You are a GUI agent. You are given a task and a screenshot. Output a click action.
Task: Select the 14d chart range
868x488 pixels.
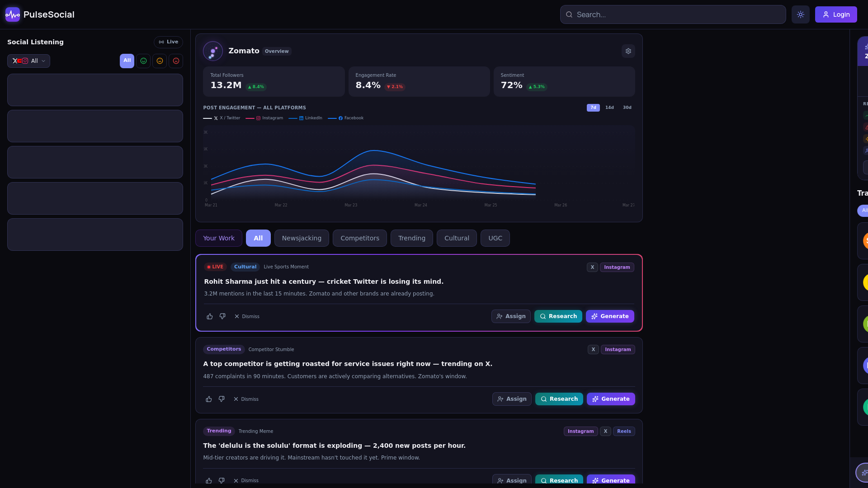[609, 108]
